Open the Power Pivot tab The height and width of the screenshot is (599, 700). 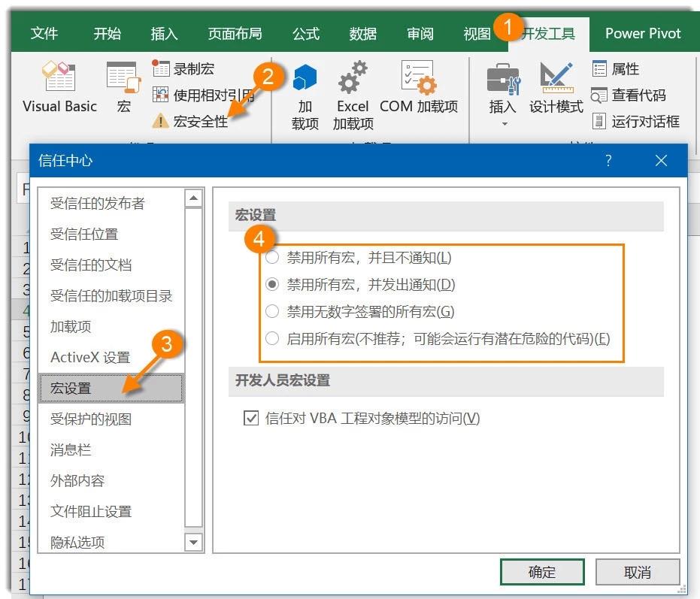tap(643, 34)
